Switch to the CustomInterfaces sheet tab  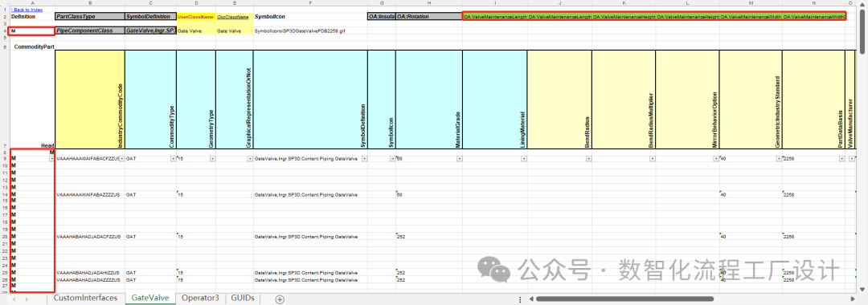pos(86,299)
